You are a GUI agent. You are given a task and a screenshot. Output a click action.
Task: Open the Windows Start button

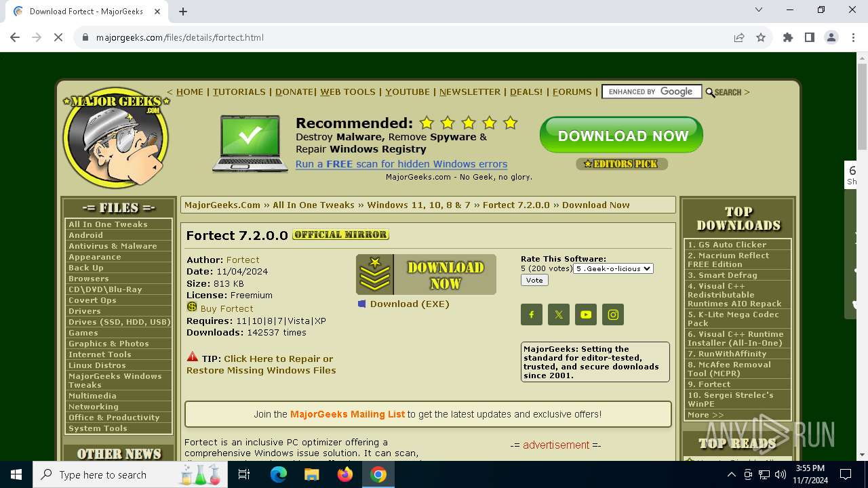point(16,474)
